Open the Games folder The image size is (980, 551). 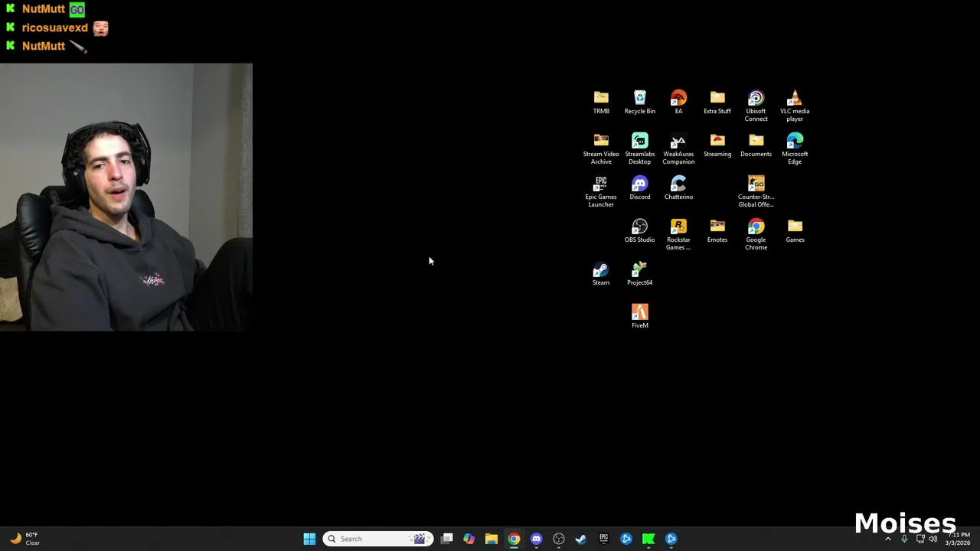click(x=795, y=230)
